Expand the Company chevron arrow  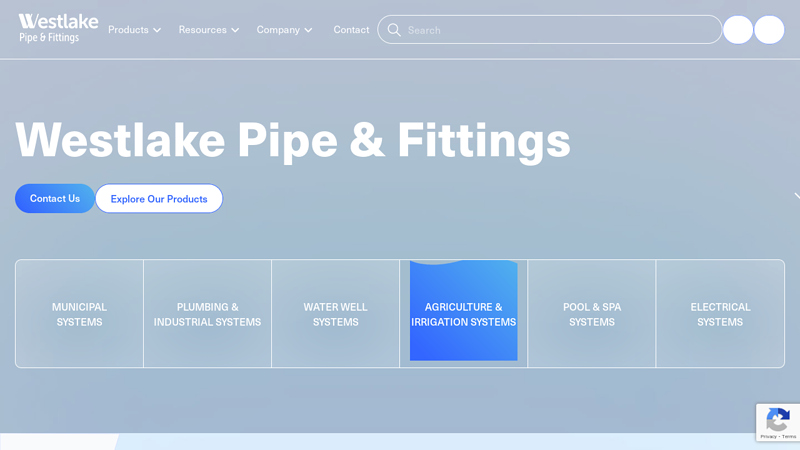308,30
